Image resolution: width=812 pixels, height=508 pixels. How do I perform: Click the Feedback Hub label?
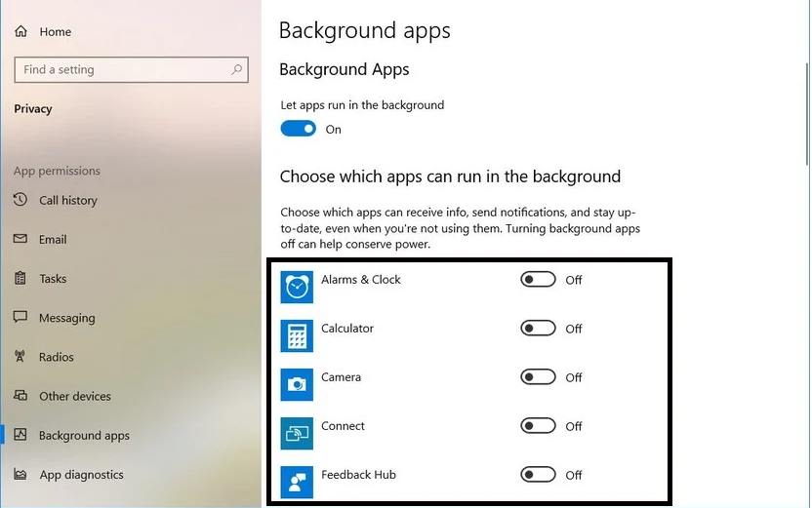tap(358, 475)
